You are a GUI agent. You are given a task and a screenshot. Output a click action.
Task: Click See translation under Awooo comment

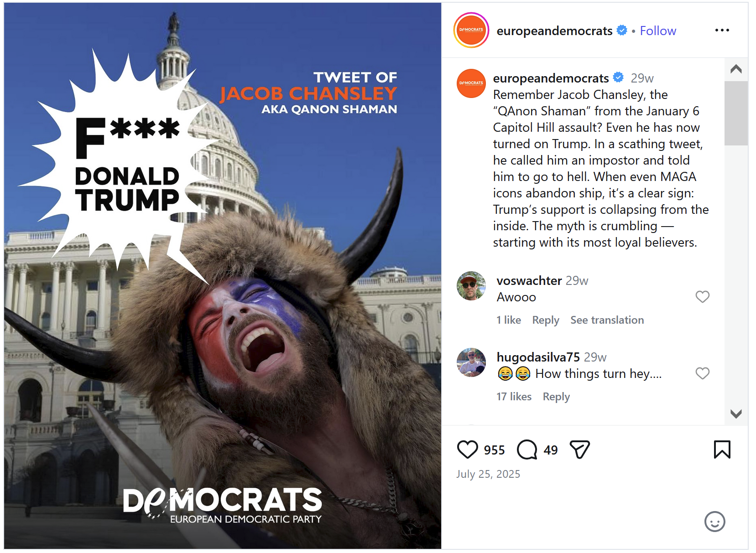607,320
